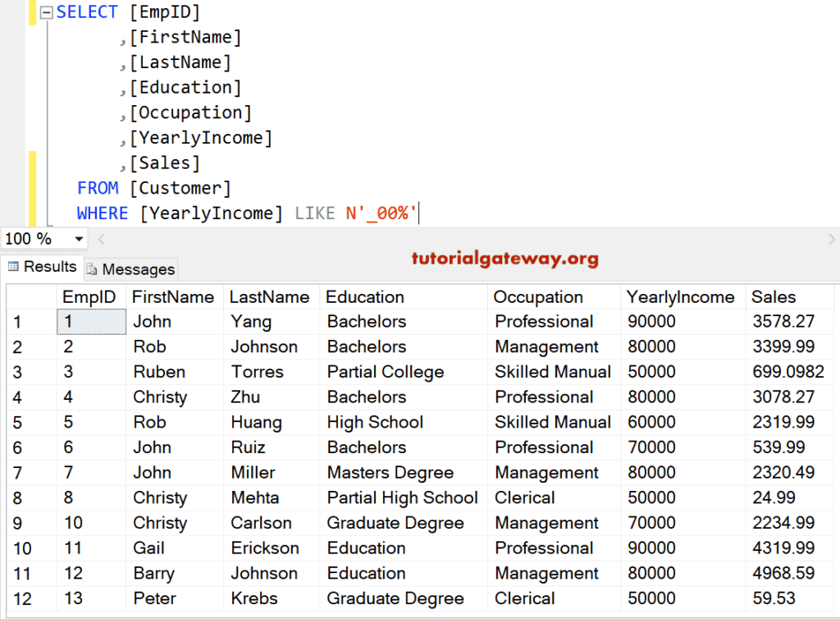Click the Sales value 699.0982
840x619 pixels.
coord(788,372)
